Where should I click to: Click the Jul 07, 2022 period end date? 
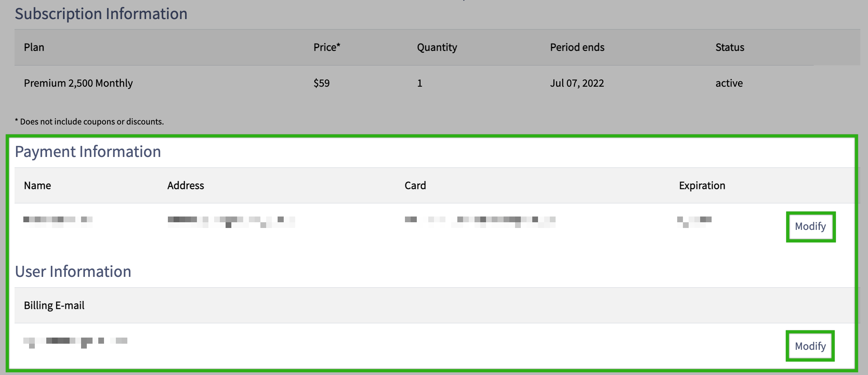click(x=577, y=83)
